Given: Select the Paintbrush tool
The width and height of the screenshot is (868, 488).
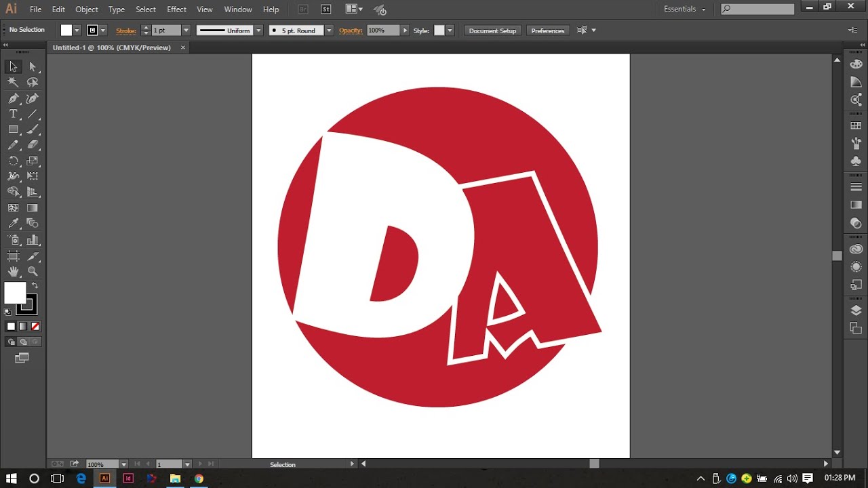Looking at the screenshot, I should tap(33, 129).
